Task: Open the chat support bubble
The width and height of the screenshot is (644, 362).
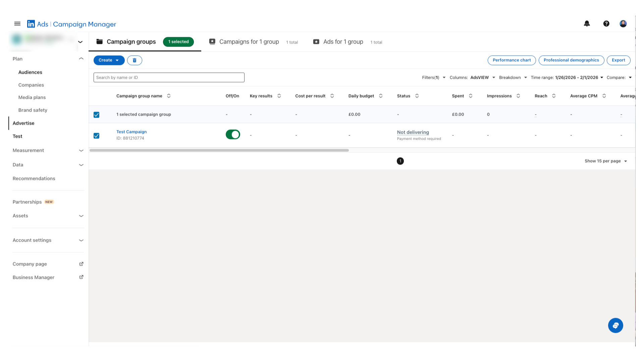Action: tap(615, 325)
